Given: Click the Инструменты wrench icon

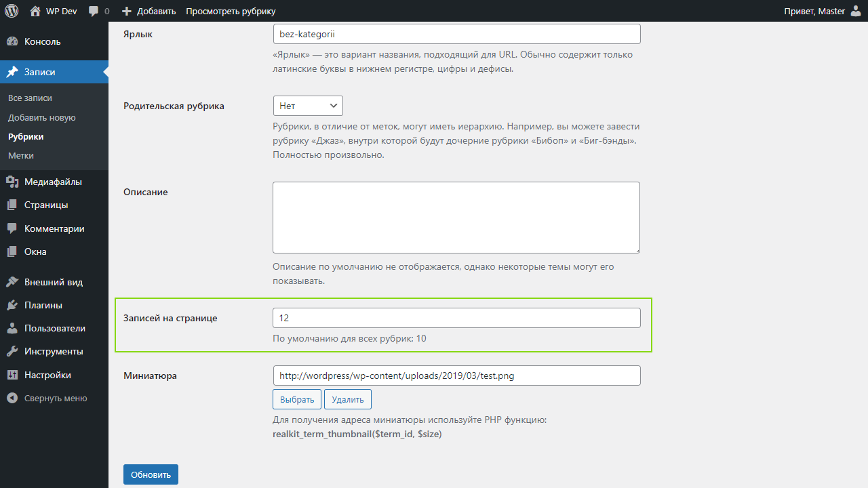Looking at the screenshot, I should [x=12, y=351].
